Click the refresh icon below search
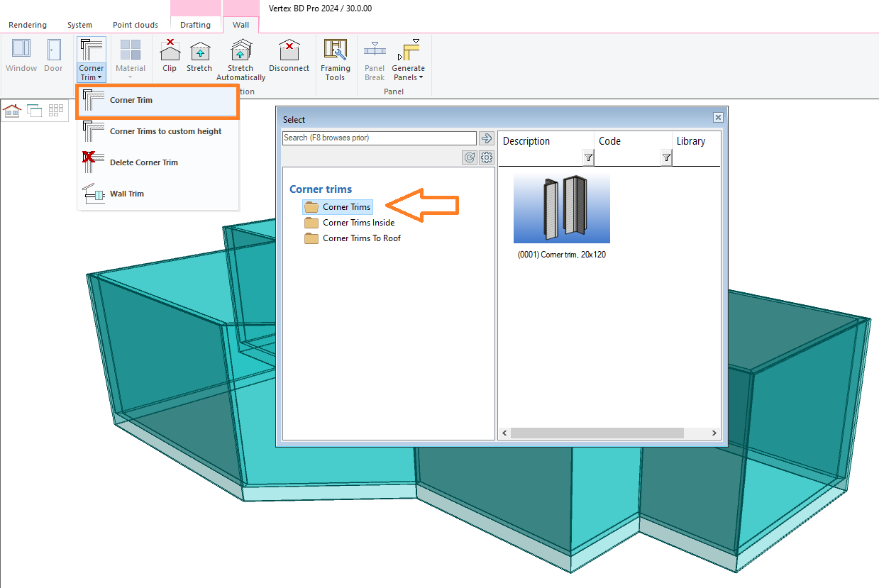879x588 pixels. coord(470,157)
